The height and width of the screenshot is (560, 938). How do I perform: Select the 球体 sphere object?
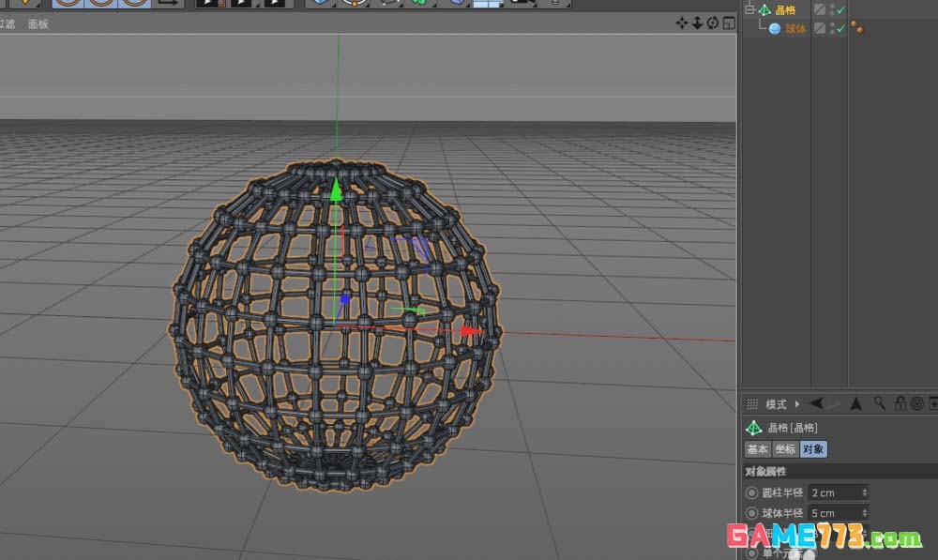pyautogui.click(x=795, y=29)
